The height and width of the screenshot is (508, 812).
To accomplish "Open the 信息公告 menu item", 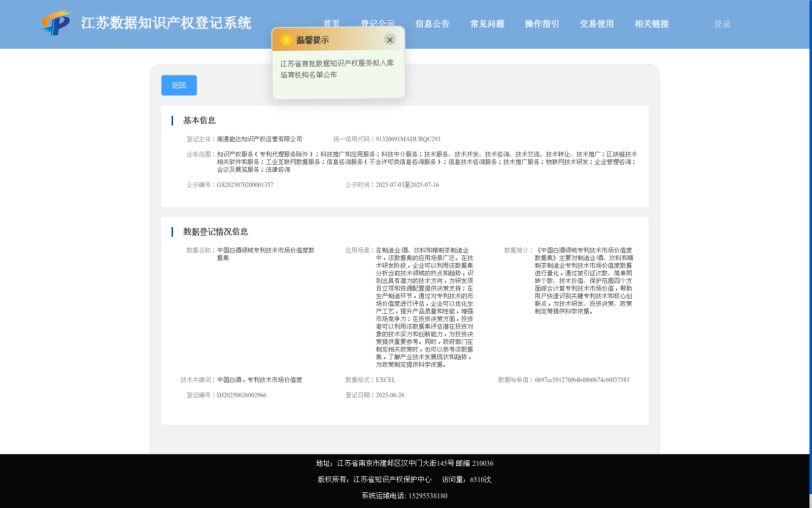I will [432, 24].
